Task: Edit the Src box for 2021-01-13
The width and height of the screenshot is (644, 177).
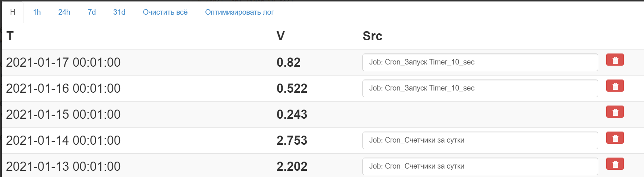Action: (480, 166)
